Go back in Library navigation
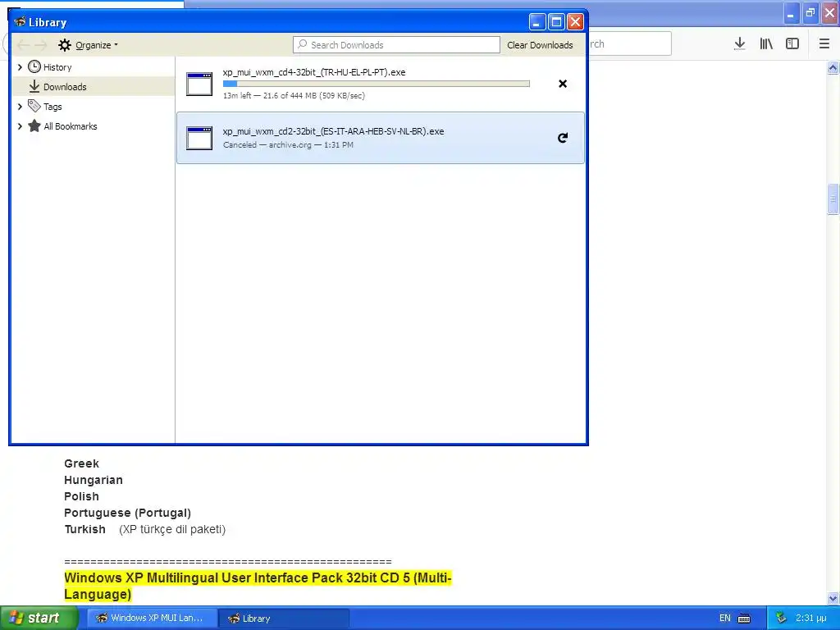Viewport: 840px width, 630px height. point(23,45)
